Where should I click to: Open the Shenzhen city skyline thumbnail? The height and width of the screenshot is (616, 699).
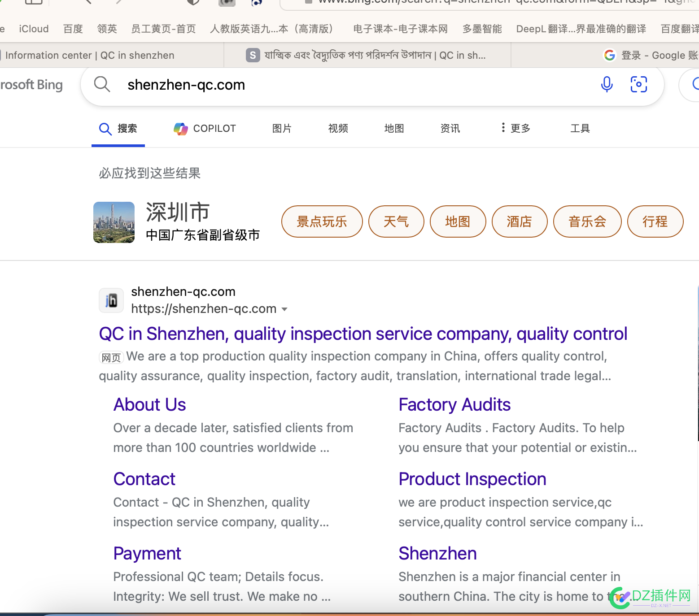114,222
